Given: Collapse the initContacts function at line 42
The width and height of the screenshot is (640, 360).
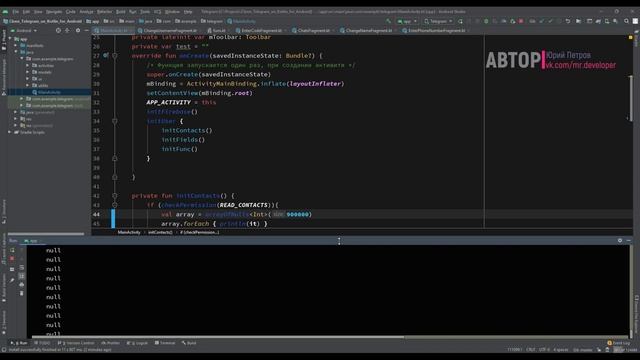Looking at the screenshot, I should pyautogui.click(x=115, y=196).
